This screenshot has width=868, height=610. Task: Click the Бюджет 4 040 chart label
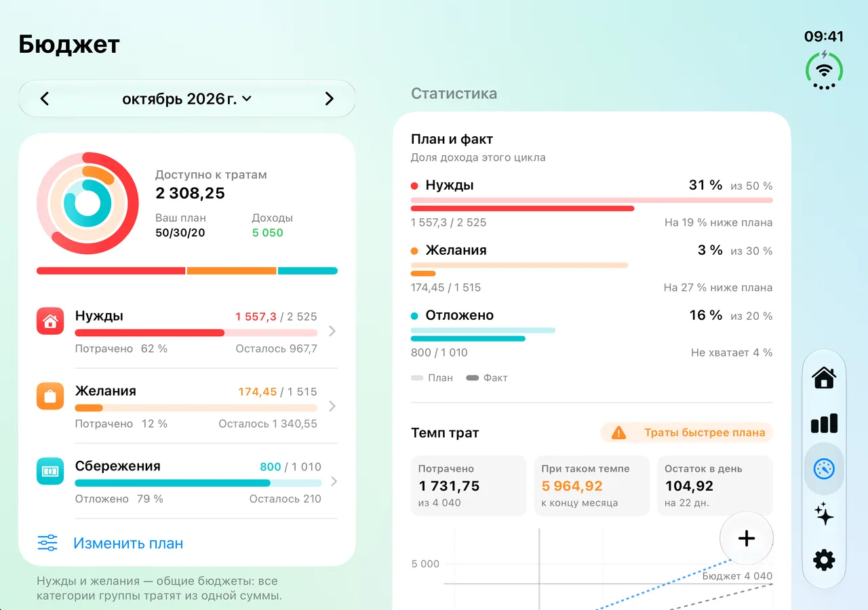737,576
